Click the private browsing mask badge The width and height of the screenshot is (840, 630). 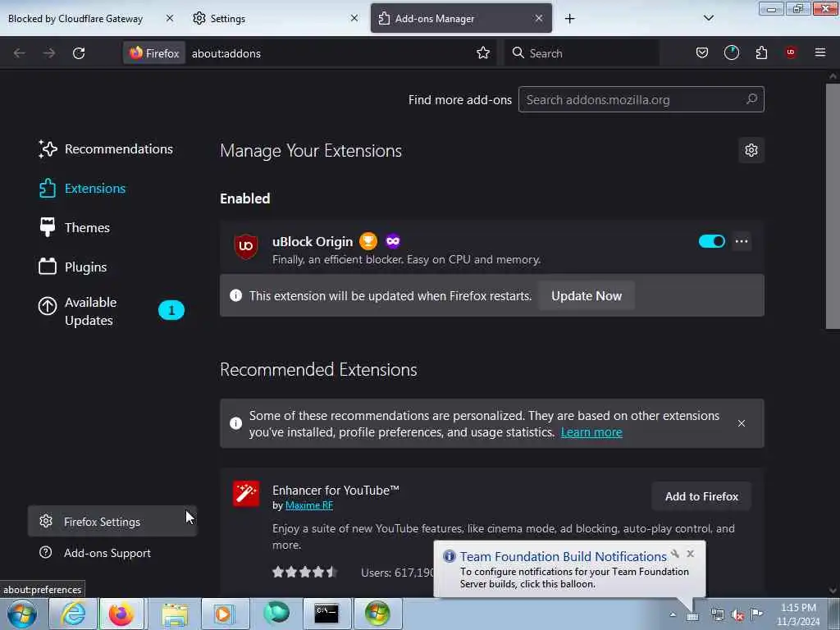pyautogui.click(x=393, y=241)
